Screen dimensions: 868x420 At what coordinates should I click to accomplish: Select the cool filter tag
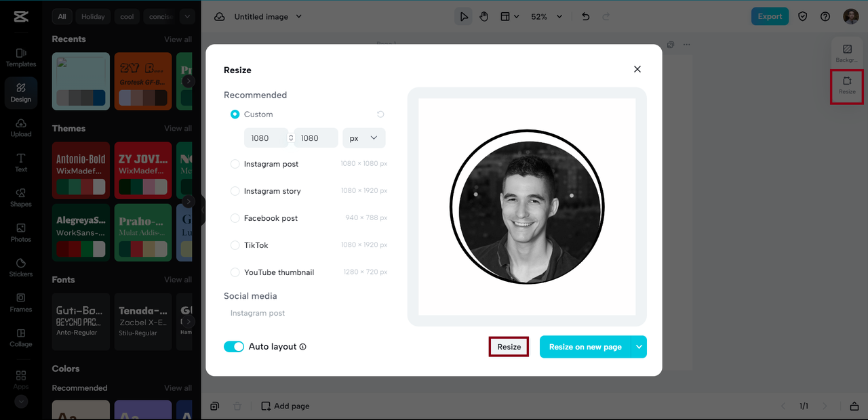tap(127, 16)
